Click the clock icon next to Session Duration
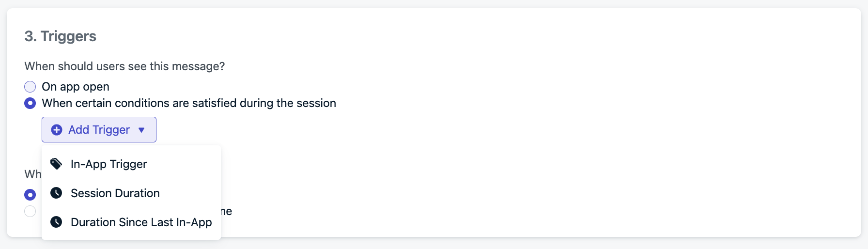The height and width of the screenshot is (249, 868). (56, 193)
